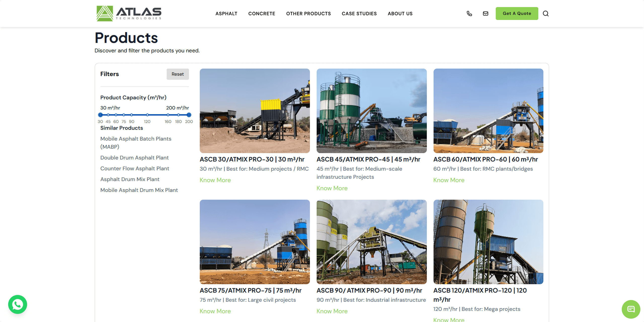Viewport: 644px width, 322px height.
Task: Open the WhatsApp chat bubble
Action: click(18, 304)
